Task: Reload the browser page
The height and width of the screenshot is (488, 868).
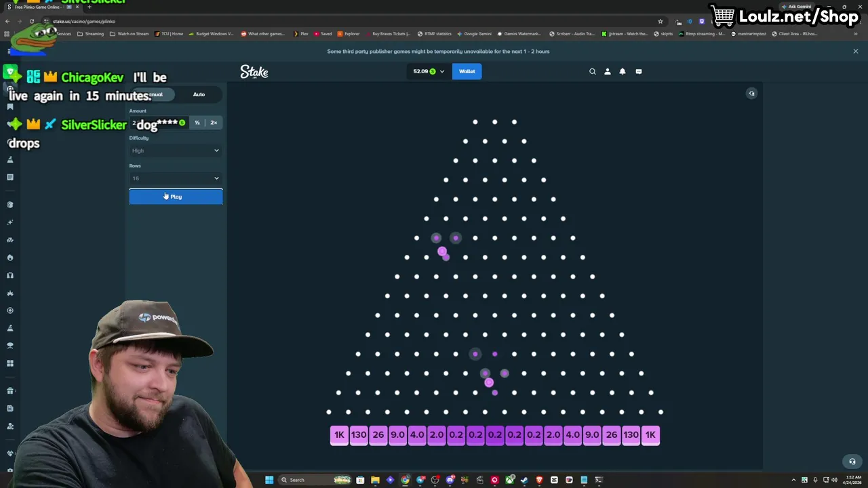Action: [x=31, y=21]
